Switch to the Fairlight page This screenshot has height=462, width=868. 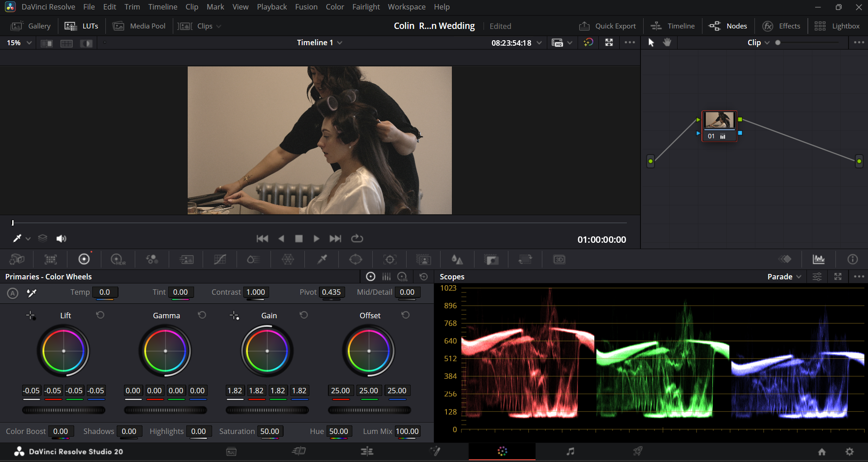pos(570,451)
